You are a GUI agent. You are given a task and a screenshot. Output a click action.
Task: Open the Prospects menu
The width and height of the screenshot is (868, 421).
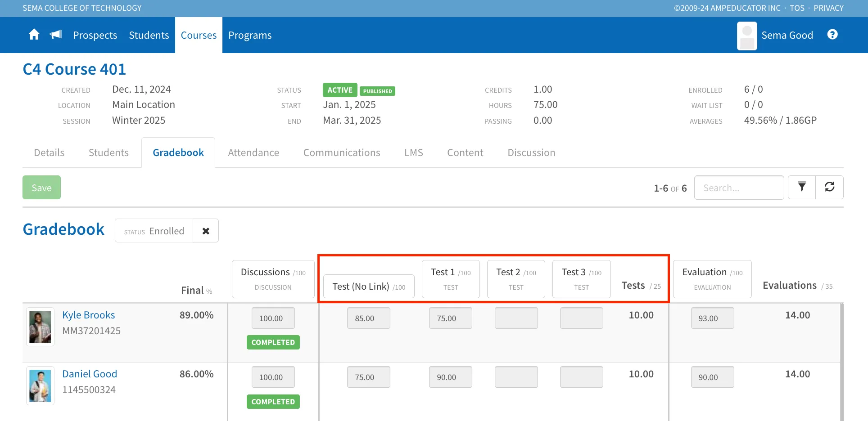tap(95, 35)
